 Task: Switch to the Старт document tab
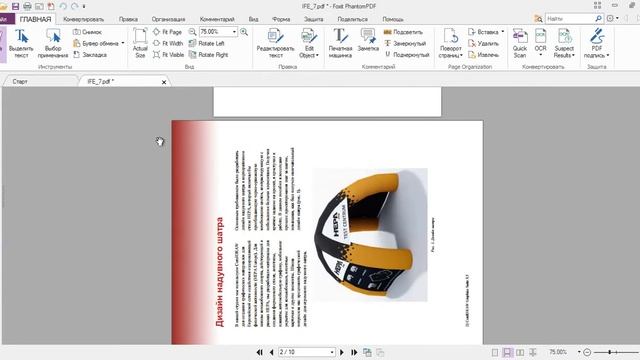click(x=20, y=82)
